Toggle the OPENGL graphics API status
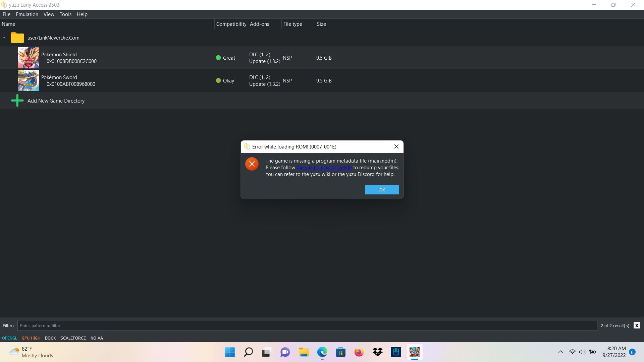 pos(9,338)
